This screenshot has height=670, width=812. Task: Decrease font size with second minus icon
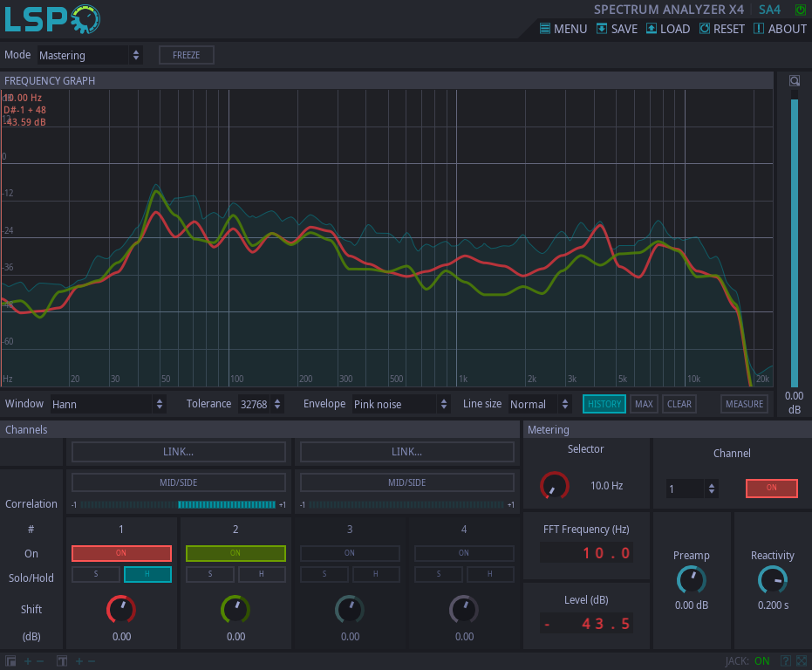point(92,661)
